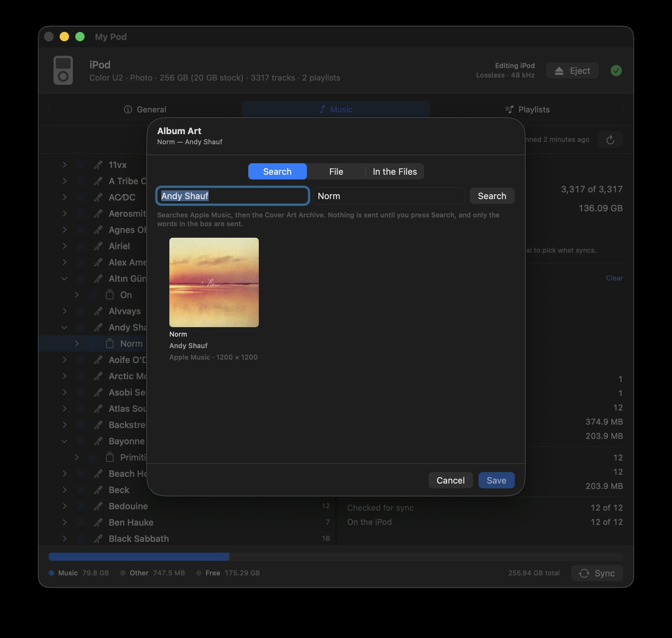Toggle the sync checkbox for Alvvays

coord(81,311)
